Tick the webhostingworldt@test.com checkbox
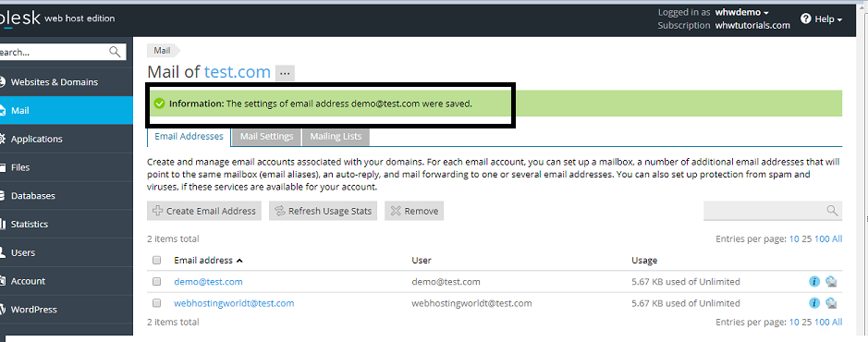Image resolution: width=868 pixels, height=342 pixels. [x=156, y=303]
